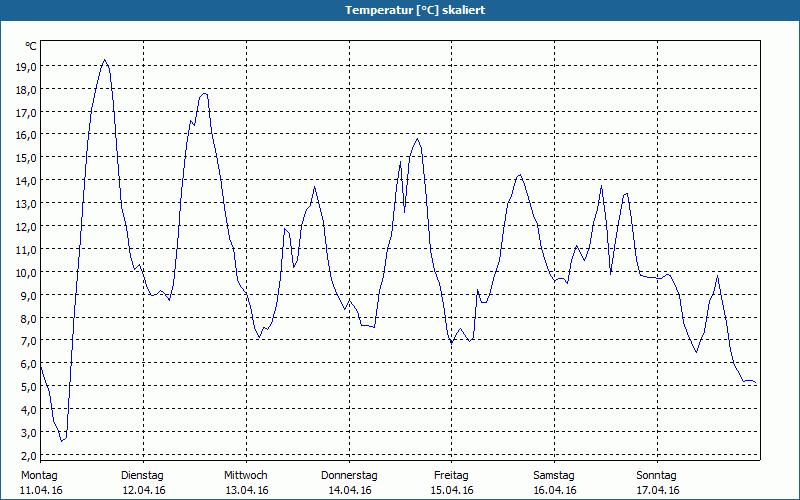Click the Mittwoch day label

pyautogui.click(x=246, y=476)
